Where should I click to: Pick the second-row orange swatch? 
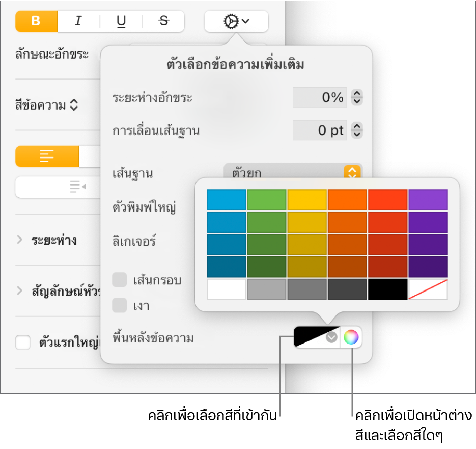[347, 222]
